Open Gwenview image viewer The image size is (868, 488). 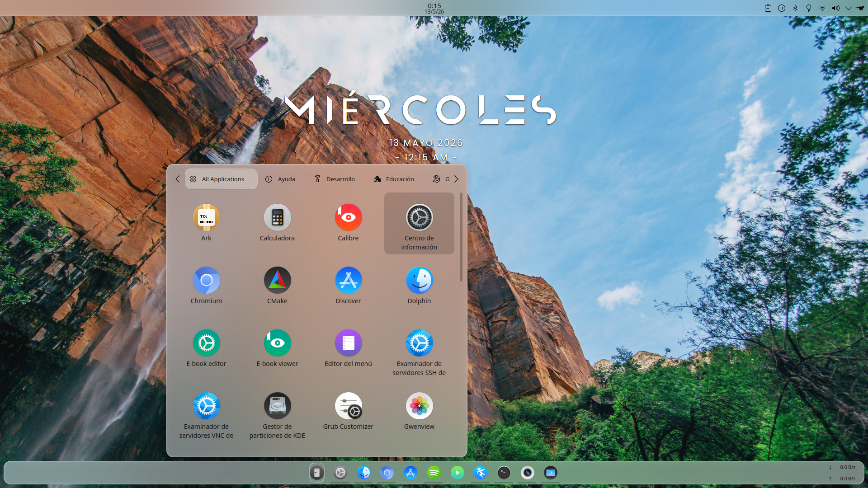tap(419, 412)
